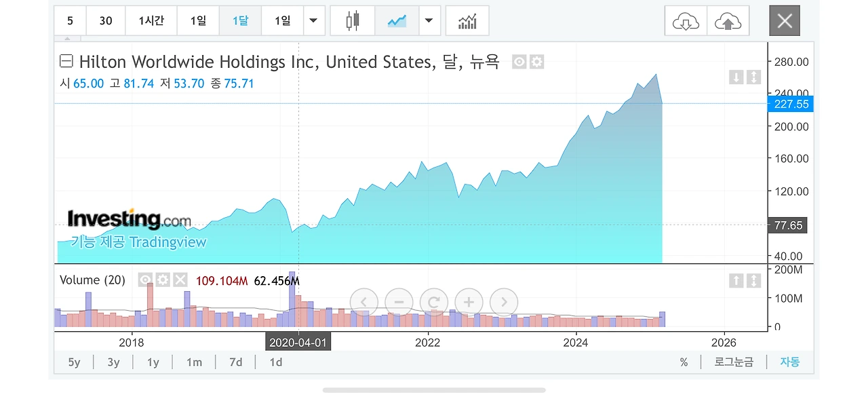Open the indicators chart menu
Screen dimensions: 868x401
(467, 21)
